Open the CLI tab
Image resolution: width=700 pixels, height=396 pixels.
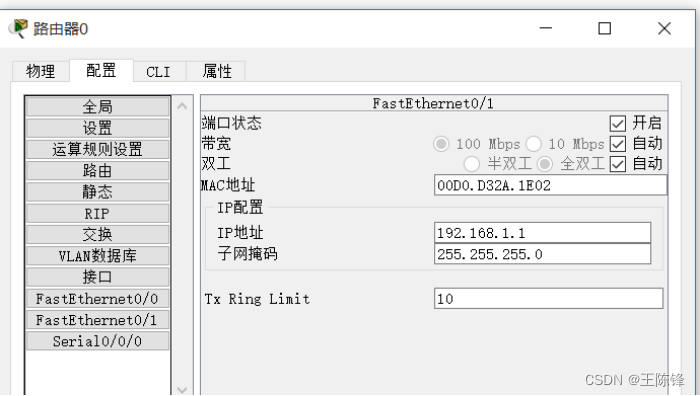(x=158, y=72)
